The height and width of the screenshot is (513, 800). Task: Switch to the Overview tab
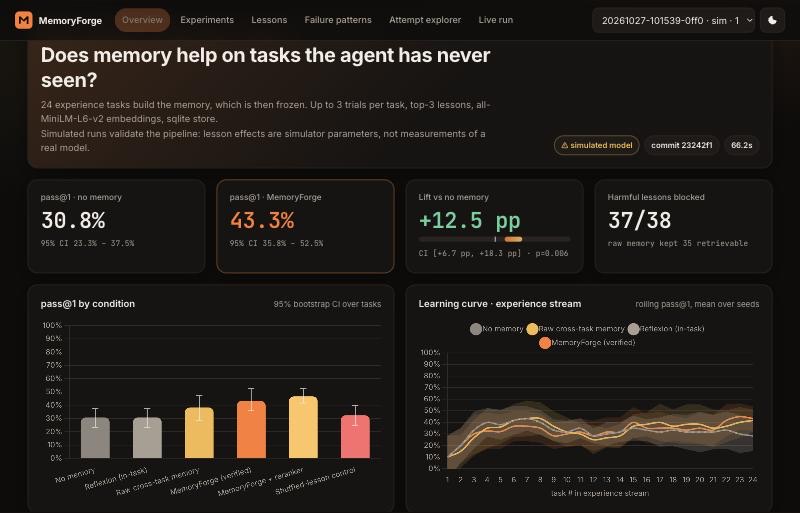[142, 20]
